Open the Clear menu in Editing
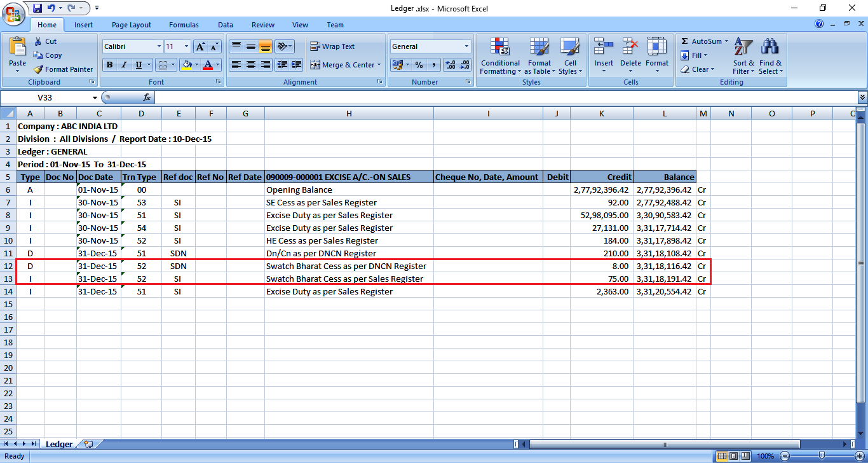Image resolution: width=868 pixels, height=463 pixels. coord(697,69)
